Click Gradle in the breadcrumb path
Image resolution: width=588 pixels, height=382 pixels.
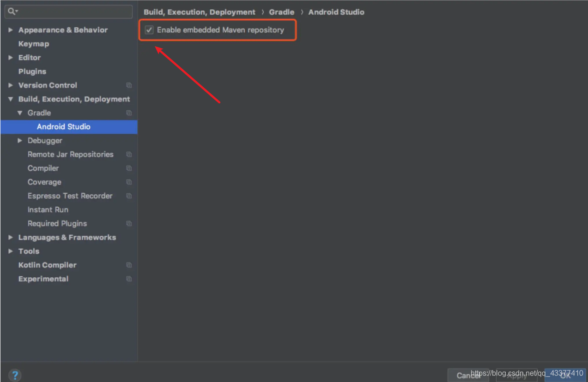click(x=282, y=12)
